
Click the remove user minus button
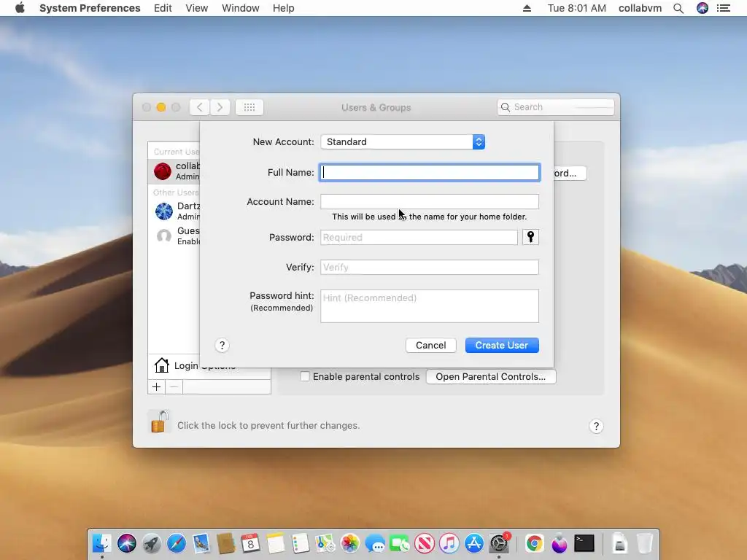(x=174, y=386)
